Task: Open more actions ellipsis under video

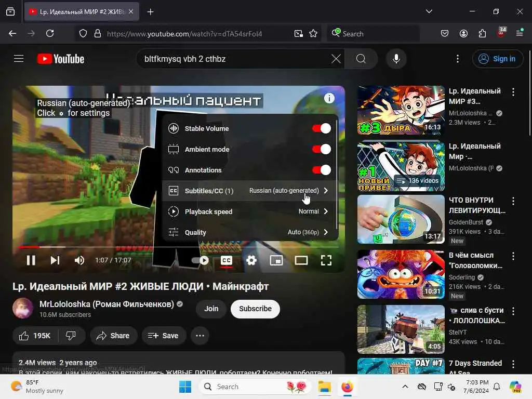Action: [200, 336]
